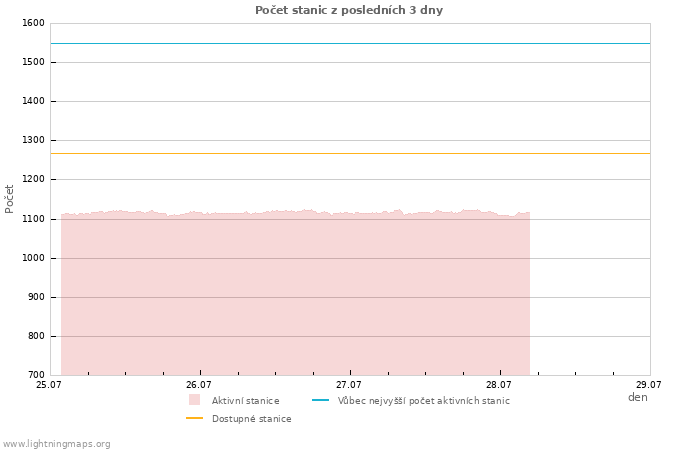Click the 29.07 date axis label
The width and height of the screenshot is (700, 450).
coord(649,384)
